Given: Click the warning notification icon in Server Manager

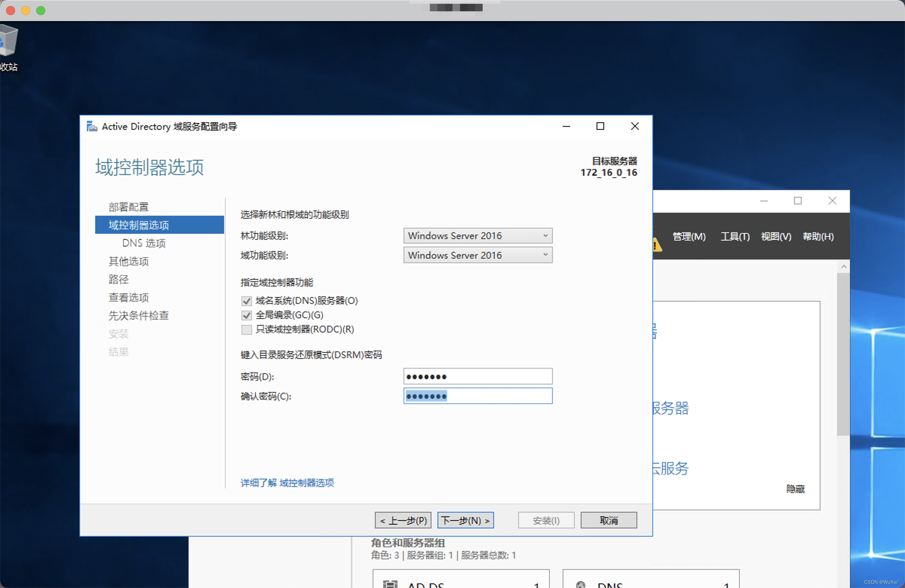Looking at the screenshot, I should (657, 244).
